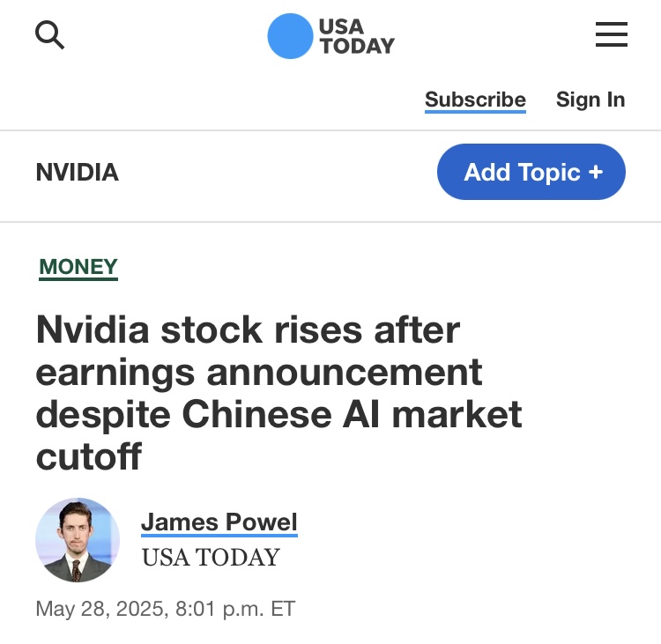Select the NVIDIA topic label
661x644 pixels.
click(77, 172)
